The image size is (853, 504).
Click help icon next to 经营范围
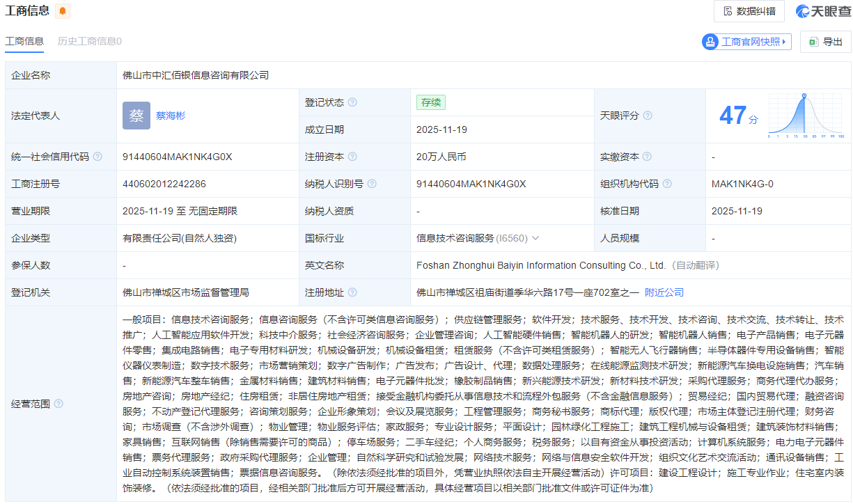(58, 404)
